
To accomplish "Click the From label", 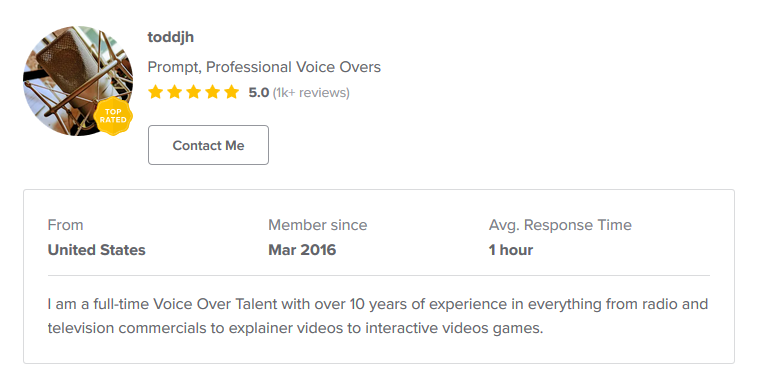I will tap(65, 225).
